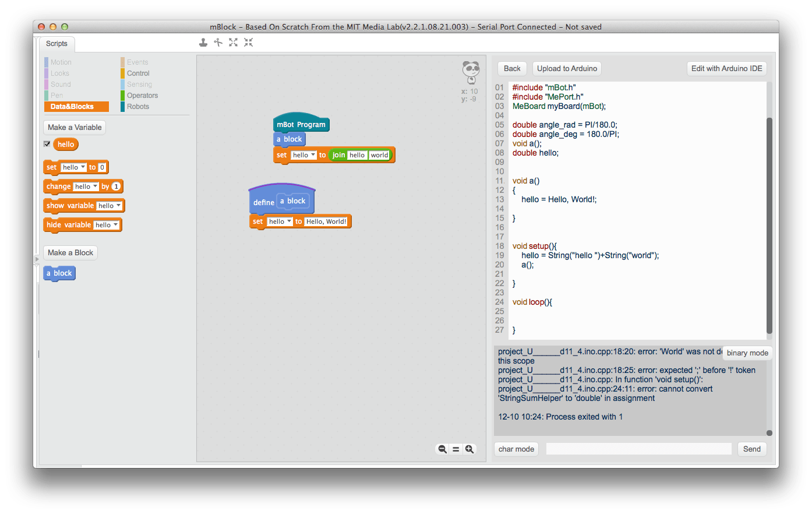The height and width of the screenshot is (514, 812).
Task: Switch to binary mode
Action: 747,353
